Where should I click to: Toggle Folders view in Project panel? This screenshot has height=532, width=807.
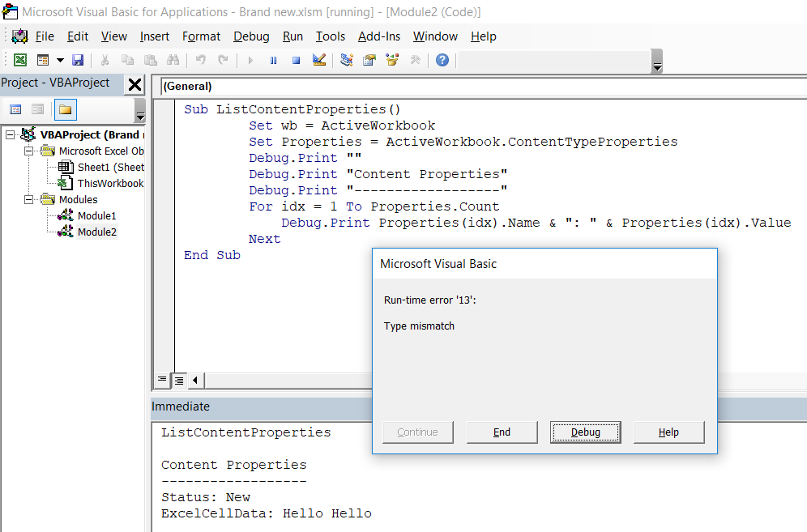pos(65,109)
